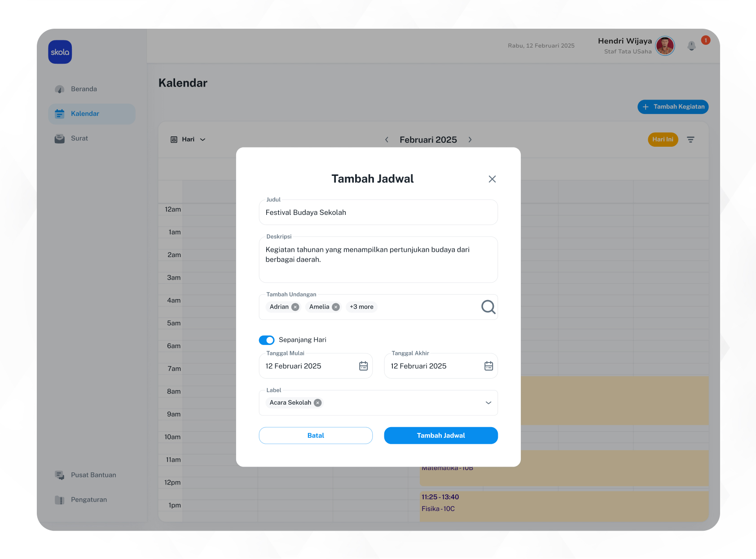Submit with the Tambah Jadwal button
Image resolution: width=756 pixels, height=559 pixels.
441,436
